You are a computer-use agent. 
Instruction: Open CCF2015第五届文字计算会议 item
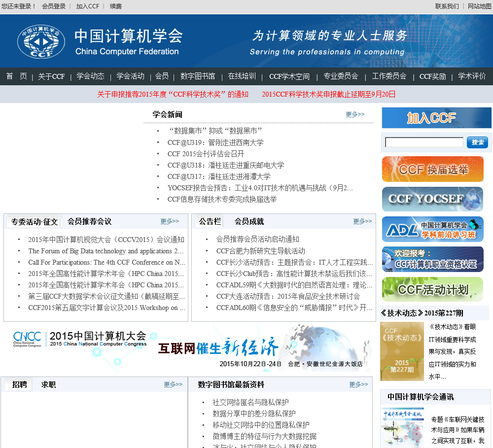pyautogui.click(x=106, y=308)
